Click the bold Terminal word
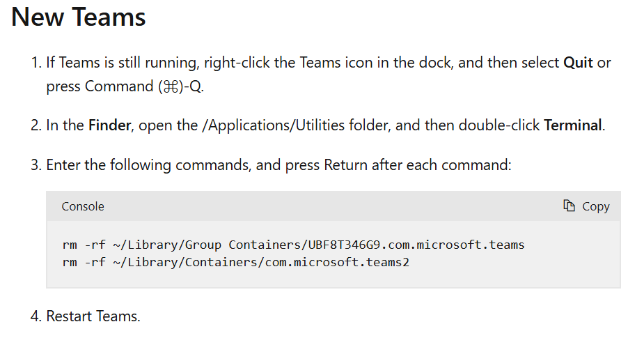Viewport: 644px width, 338px height. click(x=572, y=125)
